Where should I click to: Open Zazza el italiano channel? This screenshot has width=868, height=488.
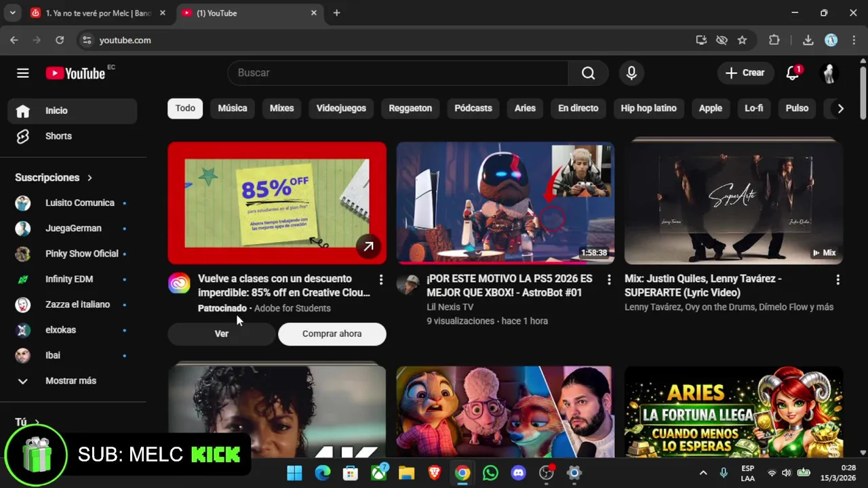coord(73,304)
